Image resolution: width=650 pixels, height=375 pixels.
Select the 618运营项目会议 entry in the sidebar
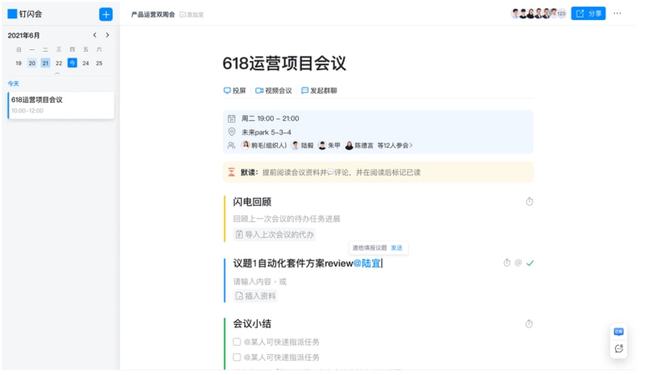click(61, 105)
